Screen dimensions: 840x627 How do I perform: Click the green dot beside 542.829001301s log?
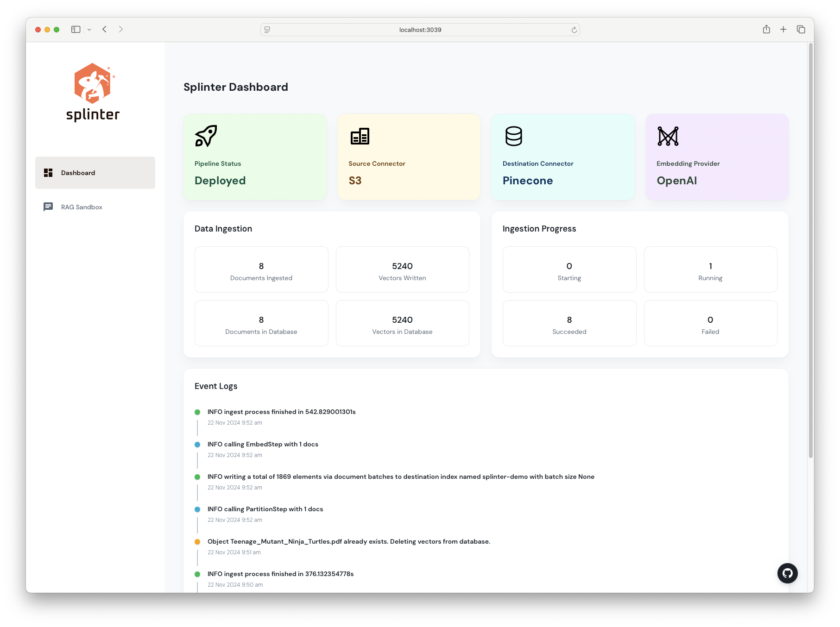click(197, 412)
